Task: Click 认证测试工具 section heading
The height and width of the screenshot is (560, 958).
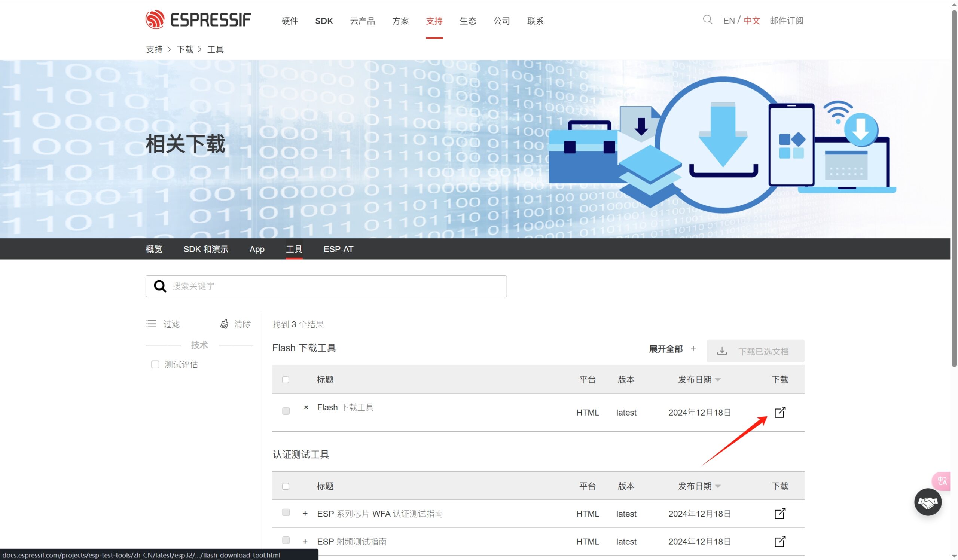Action: tap(300, 455)
